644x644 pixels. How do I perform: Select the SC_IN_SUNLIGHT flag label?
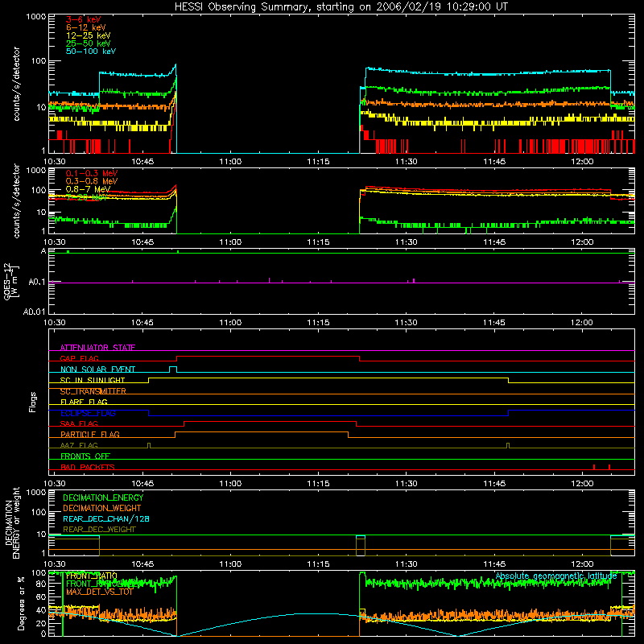[93, 380]
